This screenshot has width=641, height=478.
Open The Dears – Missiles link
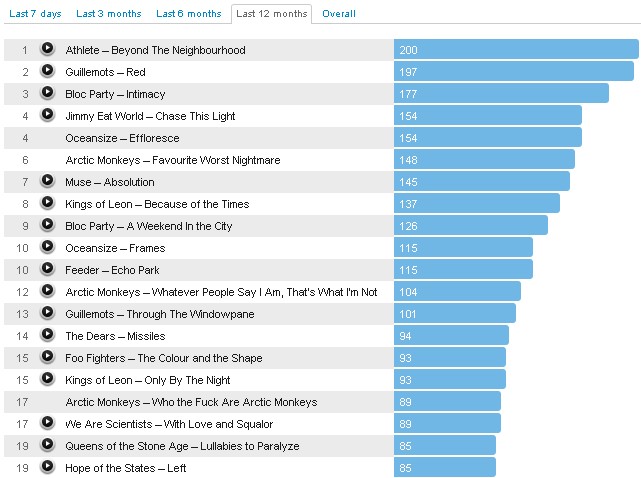coord(115,337)
